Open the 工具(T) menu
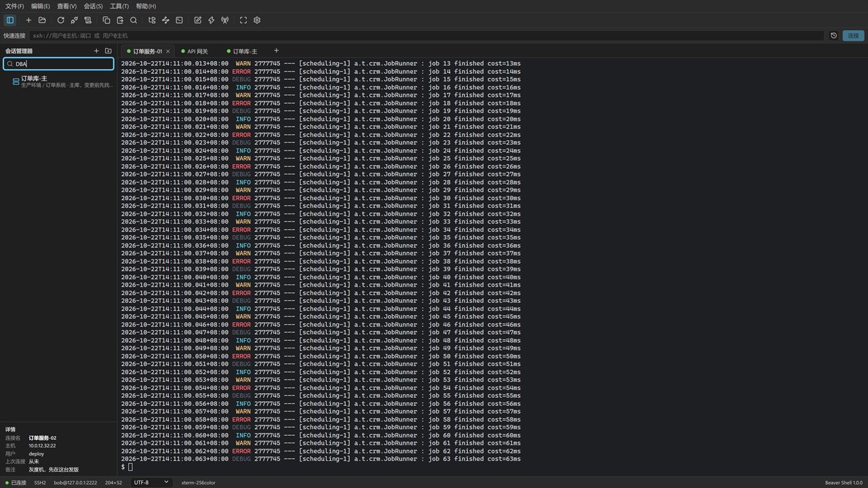Screen dimensions: 868x488 click(x=119, y=6)
